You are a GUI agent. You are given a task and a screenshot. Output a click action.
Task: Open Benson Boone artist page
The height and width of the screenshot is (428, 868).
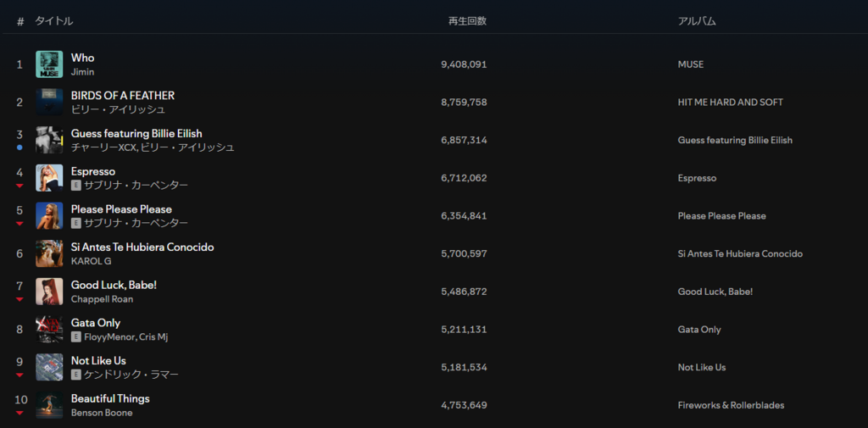[102, 413]
